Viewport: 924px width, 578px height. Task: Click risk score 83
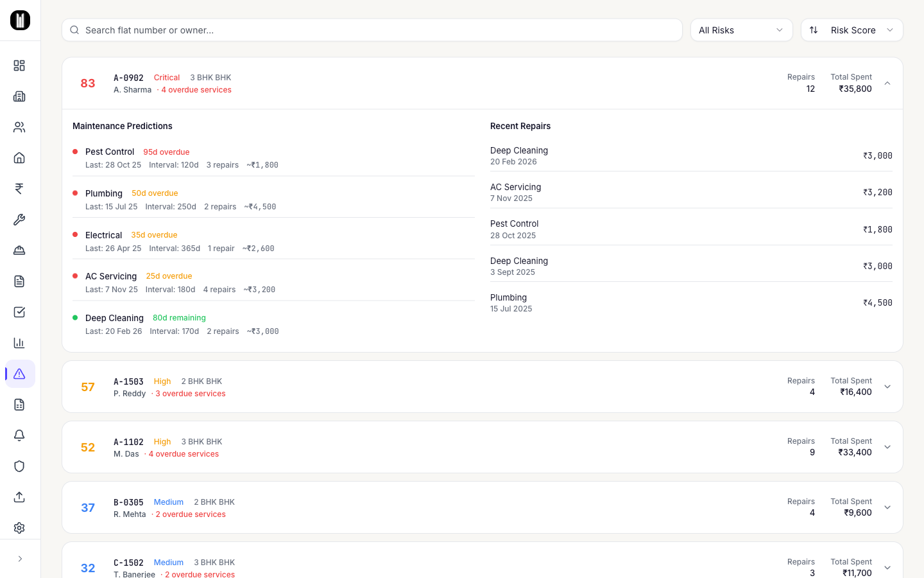[x=88, y=83]
